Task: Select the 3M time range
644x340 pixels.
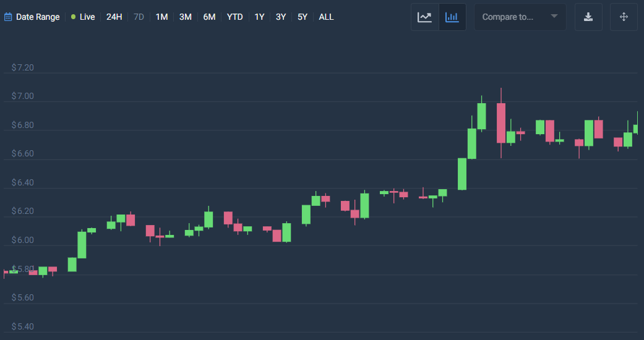Action: pyautogui.click(x=186, y=17)
